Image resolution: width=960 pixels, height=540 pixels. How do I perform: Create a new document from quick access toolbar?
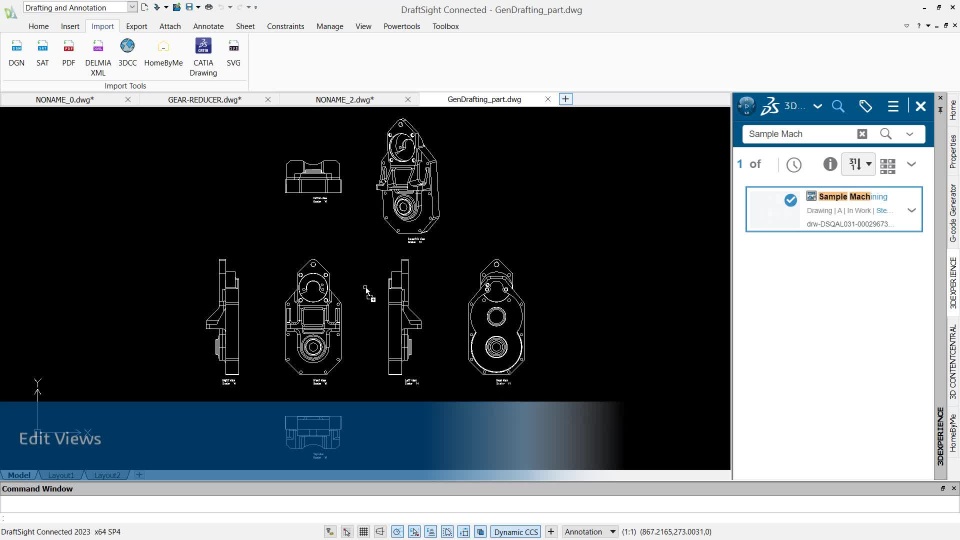(144, 7)
